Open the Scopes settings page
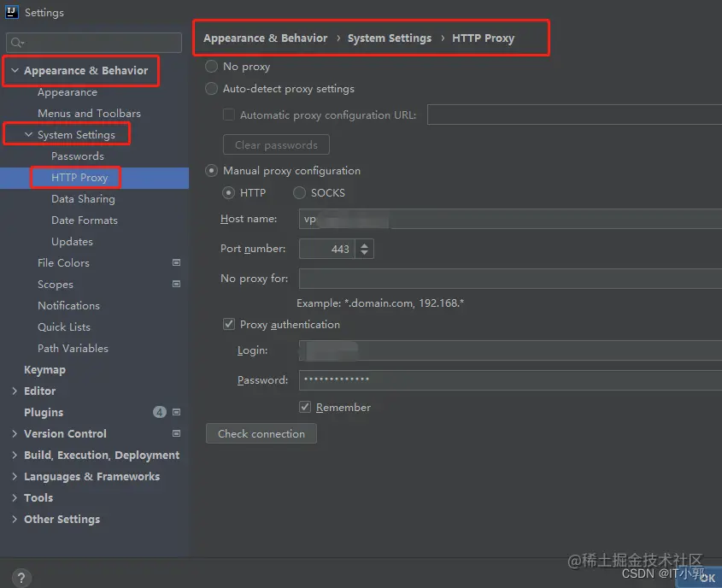Image resolution: width=722 pixels, height=588 pixels. point(56,285)
